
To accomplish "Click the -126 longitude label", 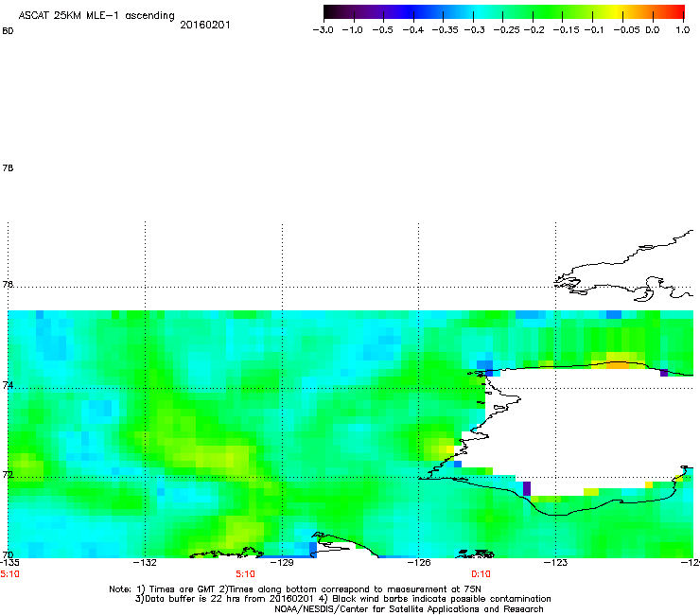I will [x=419, y=563].
